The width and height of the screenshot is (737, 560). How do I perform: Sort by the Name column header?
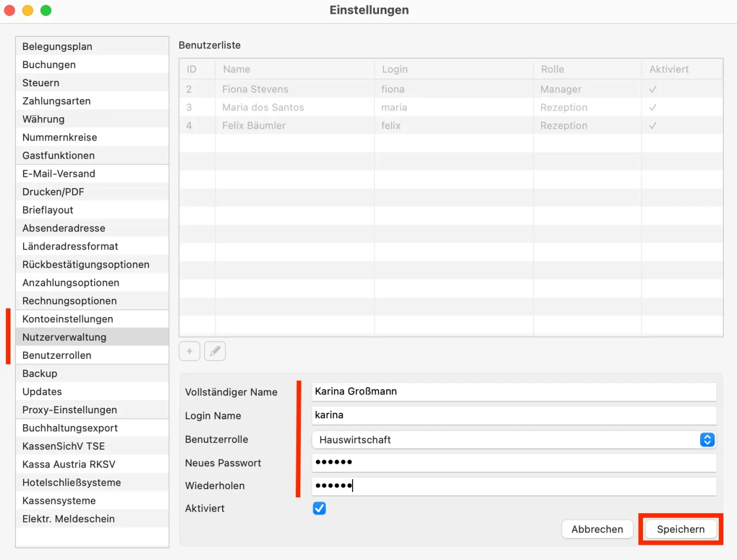tap(295, 69)
